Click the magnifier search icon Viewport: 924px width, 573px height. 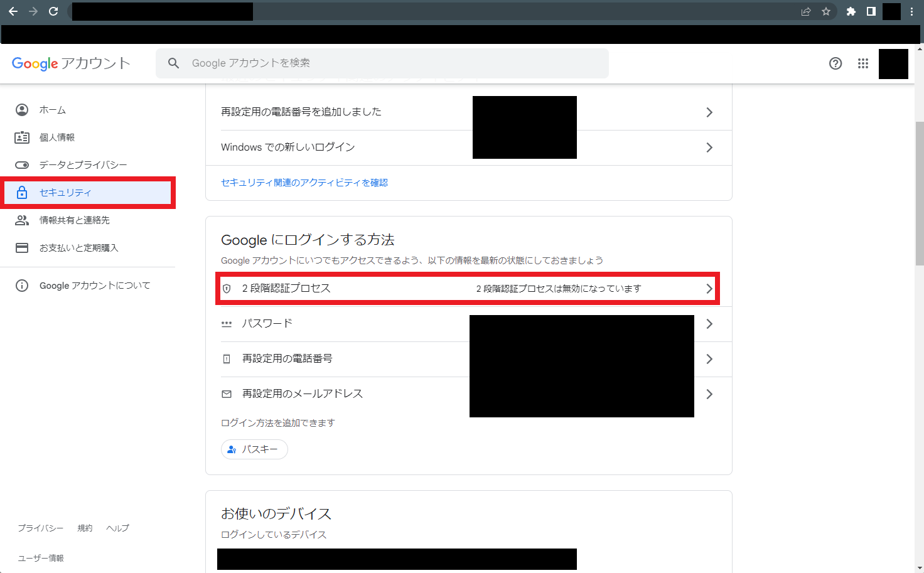[x=174, y=63]
